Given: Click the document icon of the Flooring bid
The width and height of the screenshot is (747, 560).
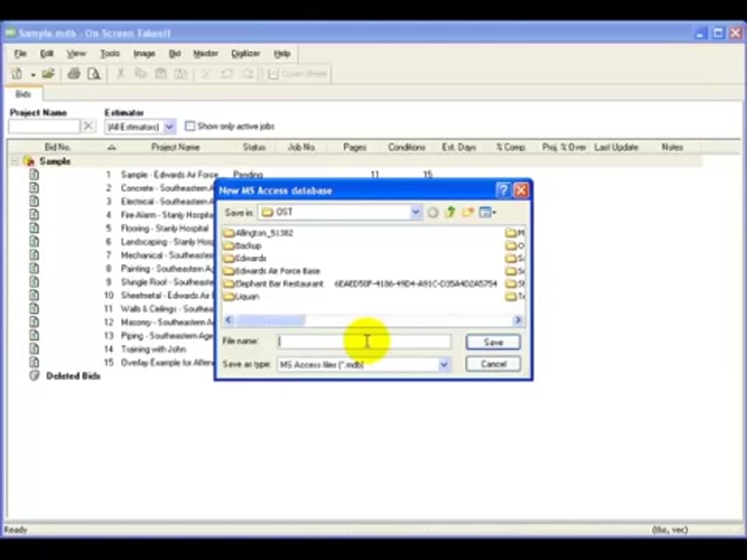Looking at the screenshot, I should tap(35, 228).
